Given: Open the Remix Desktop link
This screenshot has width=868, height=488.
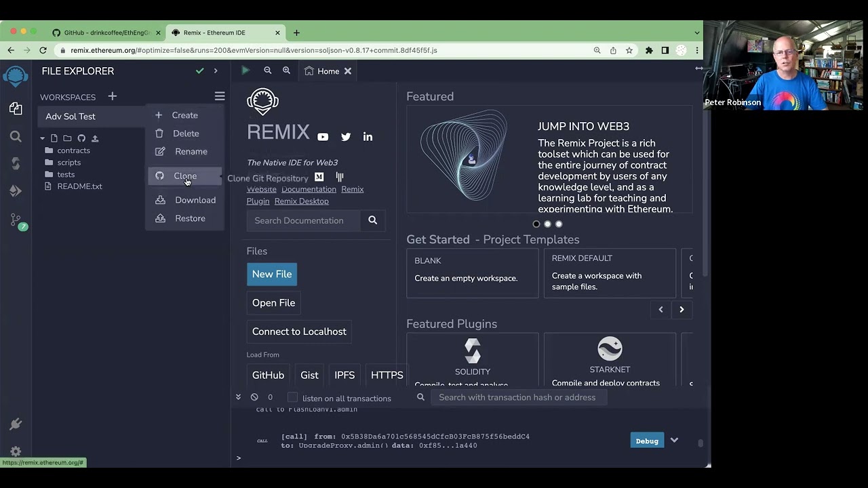Looking at the screenshot, I should pos(301,201).
